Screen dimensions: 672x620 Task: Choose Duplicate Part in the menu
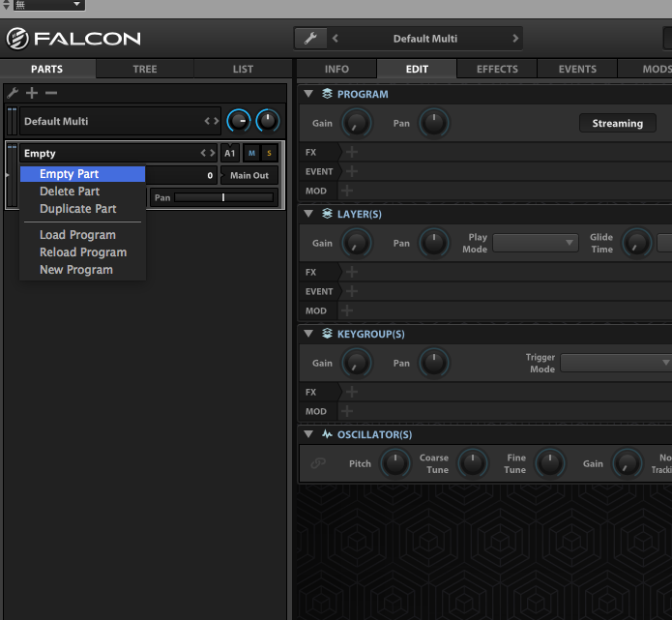(x=83, y=209)
